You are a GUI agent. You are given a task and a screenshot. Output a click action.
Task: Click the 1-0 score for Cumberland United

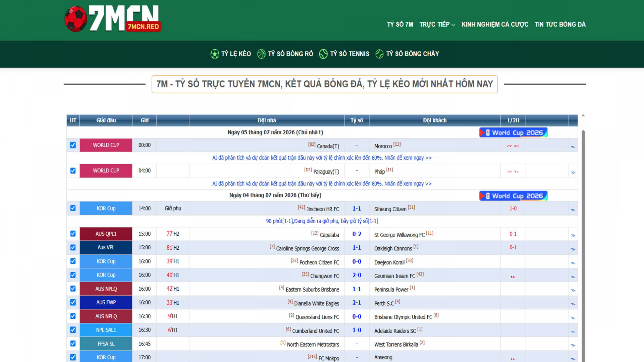point(357,330)
